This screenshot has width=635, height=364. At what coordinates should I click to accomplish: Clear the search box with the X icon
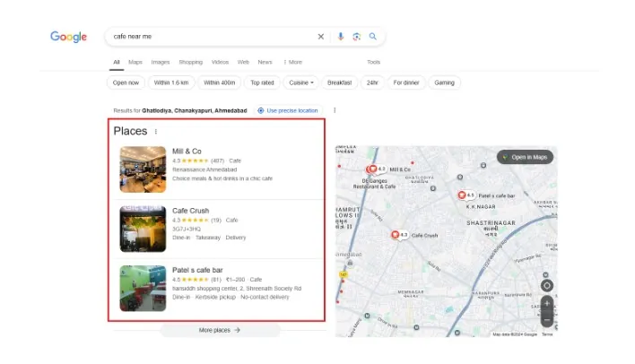(x=321, y=37)
